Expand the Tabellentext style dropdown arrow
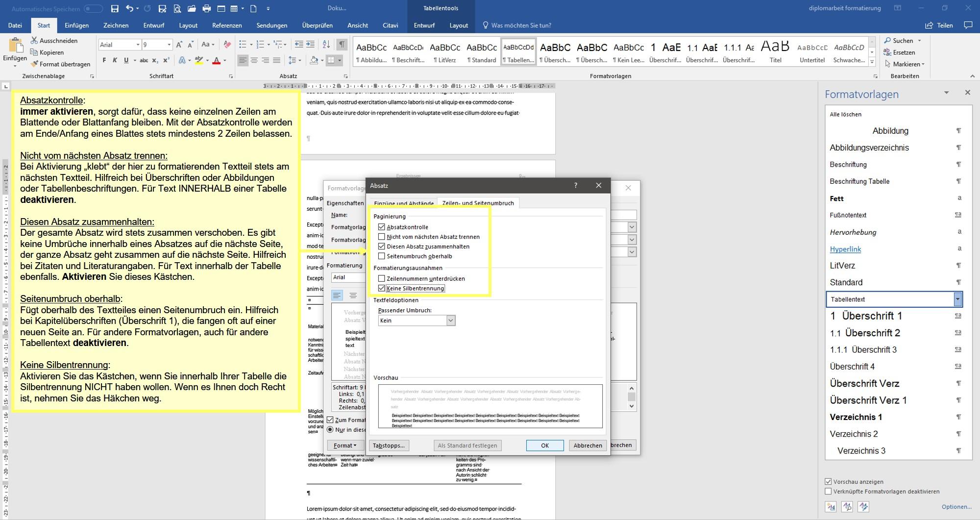 [957, 299]
